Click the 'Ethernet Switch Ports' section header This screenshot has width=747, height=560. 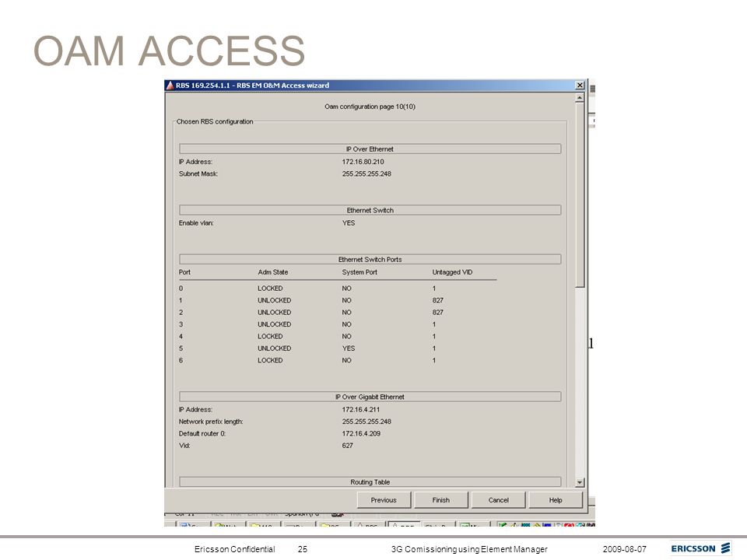click(370, 260)
